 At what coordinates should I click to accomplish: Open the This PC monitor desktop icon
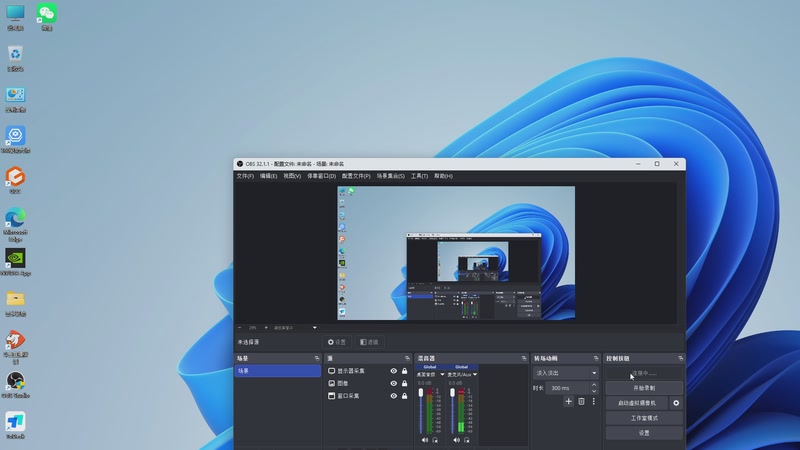pyautogui.click(x=15, y=16)
